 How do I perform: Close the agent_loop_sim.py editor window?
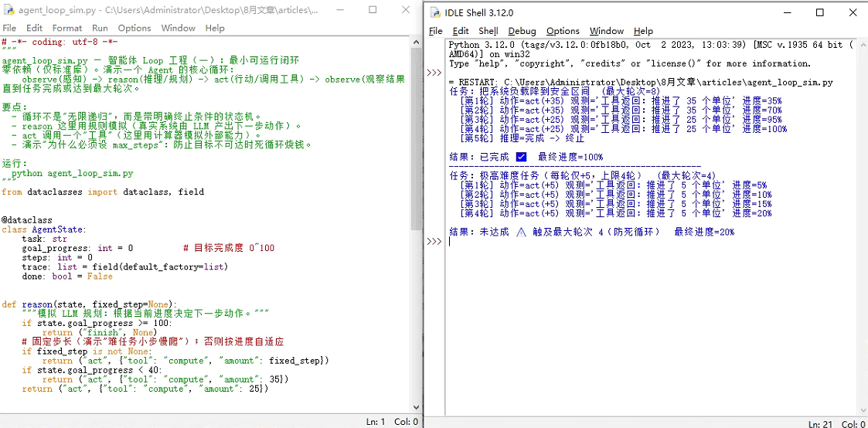coord(404,10)
